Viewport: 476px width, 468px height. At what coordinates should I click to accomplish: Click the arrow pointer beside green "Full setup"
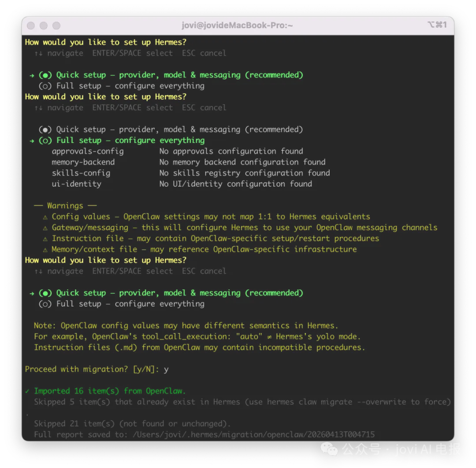tap(32, 141)
